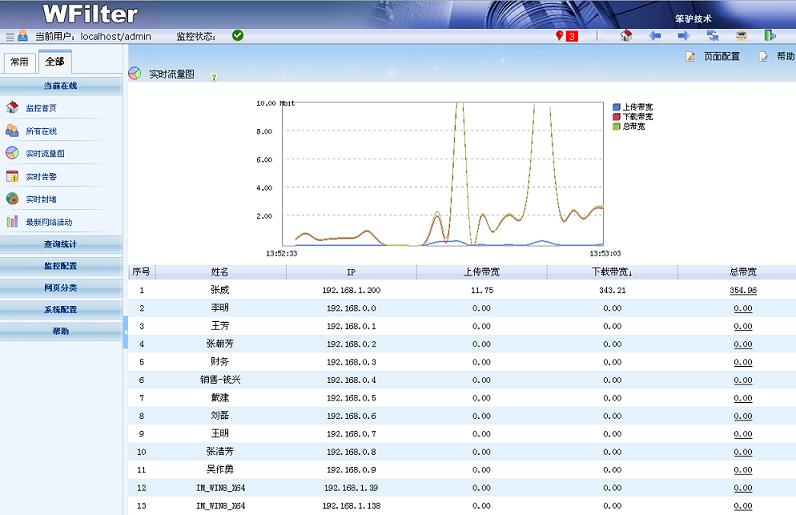The image size is (796, 515).
Task: Toggle the sidebar hamburger menu icon
Action: pos(10,36)
